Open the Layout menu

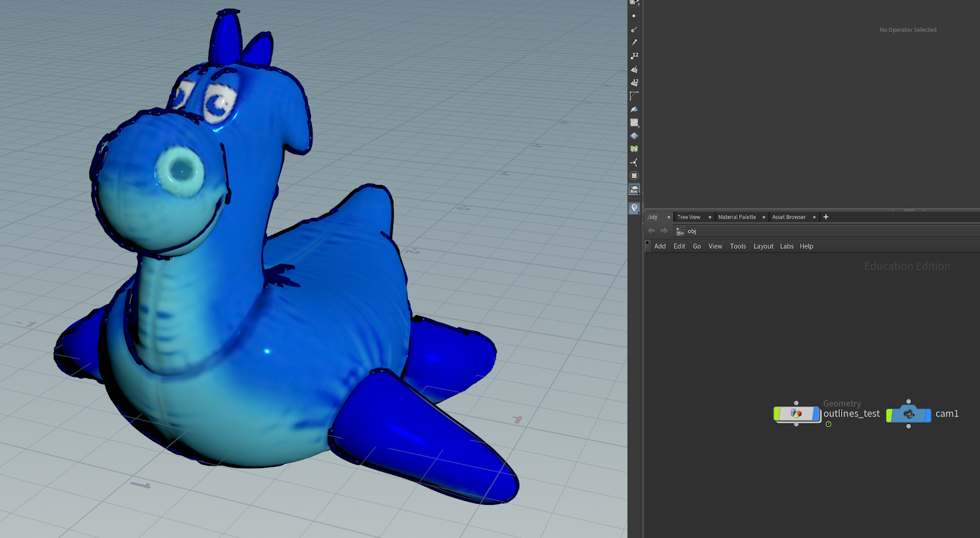pyautogui.click(x=763, y=246)
